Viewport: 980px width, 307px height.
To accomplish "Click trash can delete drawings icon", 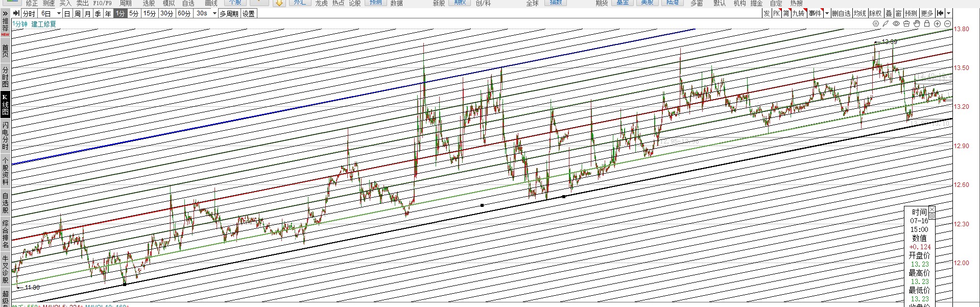I will click(906, 24).
